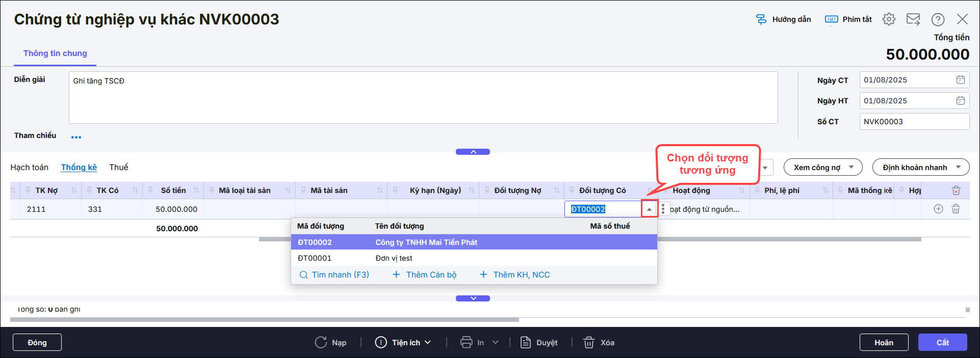Click the table horizontal scrollbar

tap(590, 239)
